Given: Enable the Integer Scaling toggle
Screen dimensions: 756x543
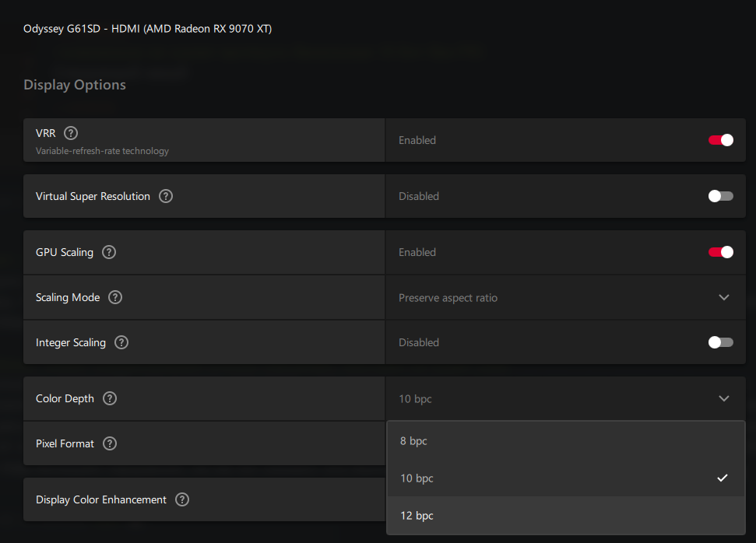Looking at the screenshot, I should [721, 342].
